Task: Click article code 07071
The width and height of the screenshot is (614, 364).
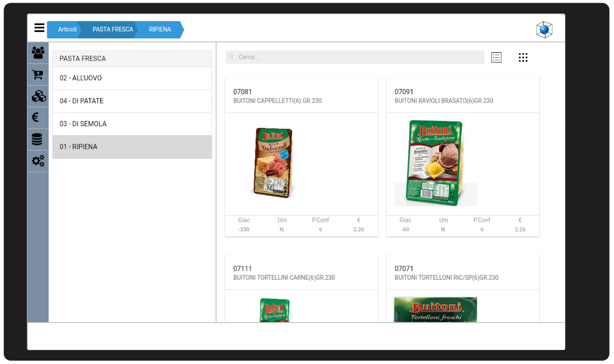Action: pos(404,269)
